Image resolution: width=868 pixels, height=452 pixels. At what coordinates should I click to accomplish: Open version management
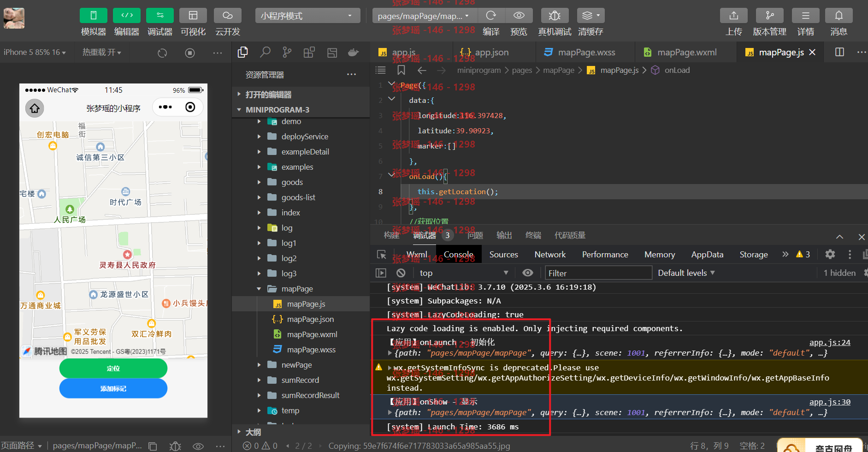[x=770, y=16]
